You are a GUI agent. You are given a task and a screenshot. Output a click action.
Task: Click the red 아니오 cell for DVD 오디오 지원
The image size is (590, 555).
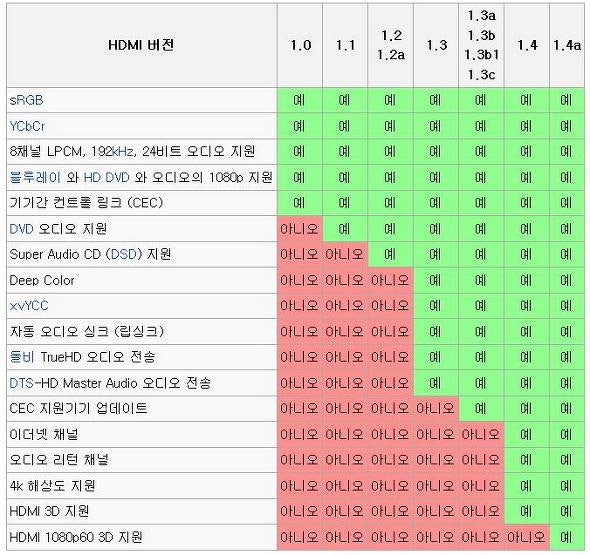[x=300, y=229]
